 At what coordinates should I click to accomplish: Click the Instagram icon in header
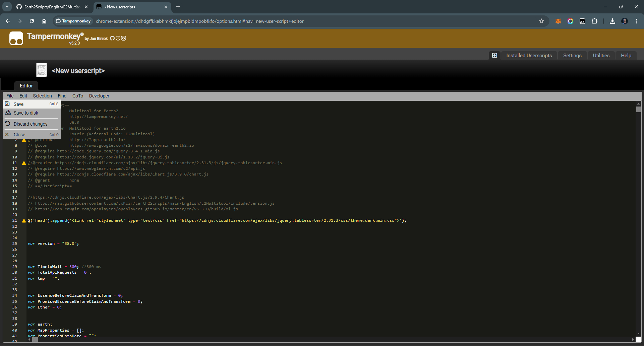click(x=124, y=39)
